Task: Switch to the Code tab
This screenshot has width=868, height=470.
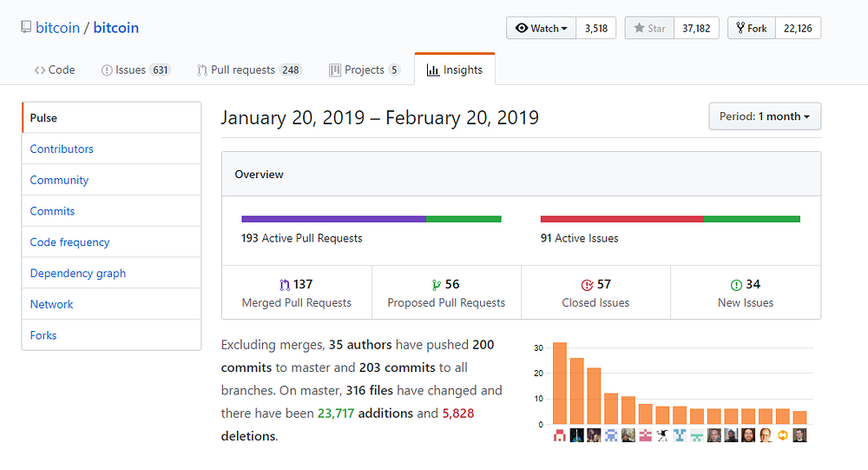Action: [x=55, y=70]
